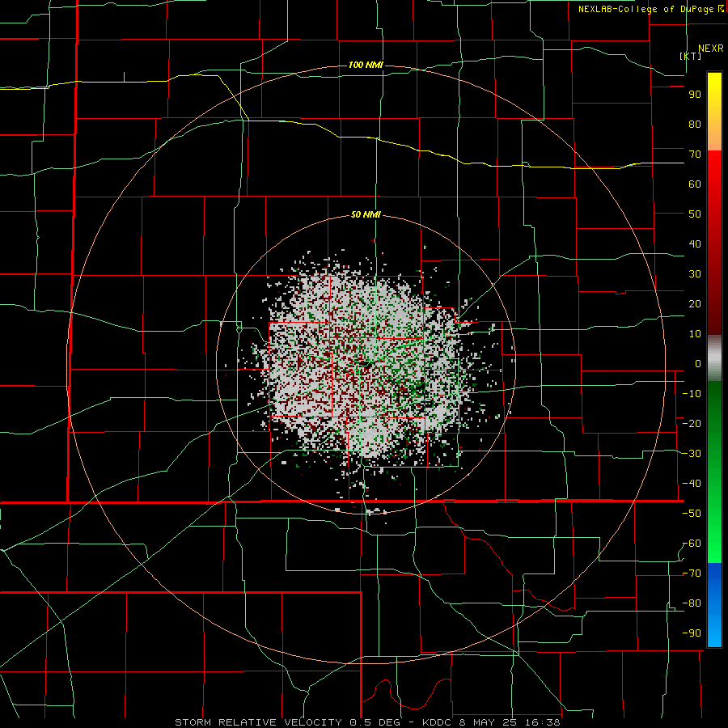Click the -70 value on the velocity scale
The image size is (728, 728).
pyautogui.click(x=692, y=574)
